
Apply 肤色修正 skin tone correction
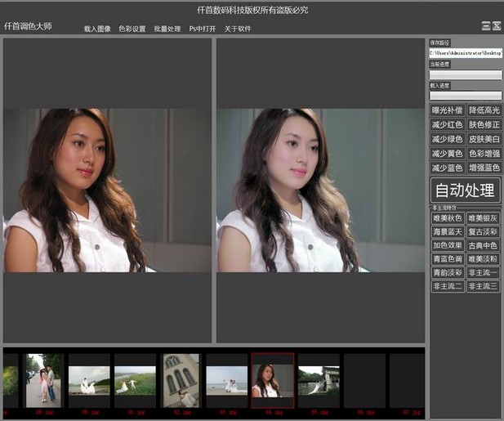tap(484, 125)
